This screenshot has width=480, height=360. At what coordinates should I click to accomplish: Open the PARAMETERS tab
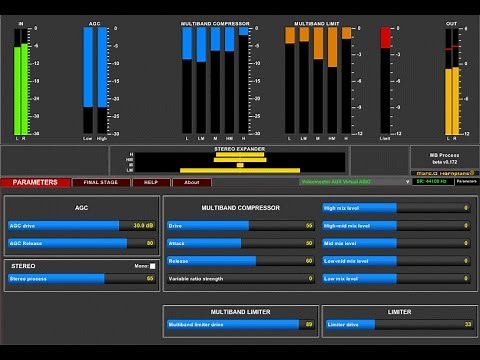35,182
